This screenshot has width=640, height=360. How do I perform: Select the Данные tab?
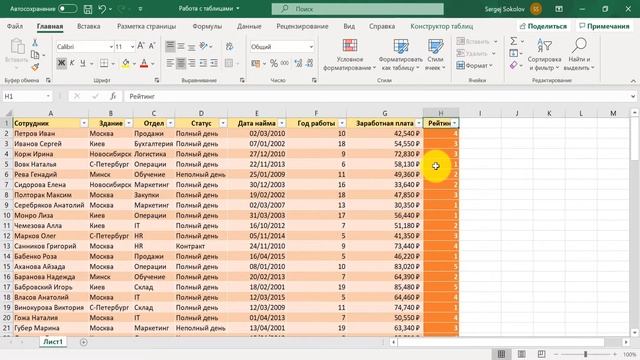point(249,26)
